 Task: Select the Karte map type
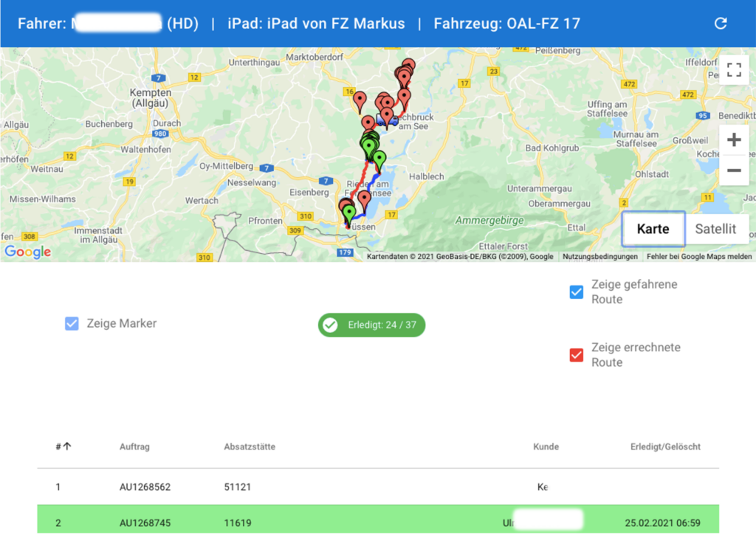click(x=653, y=229)
